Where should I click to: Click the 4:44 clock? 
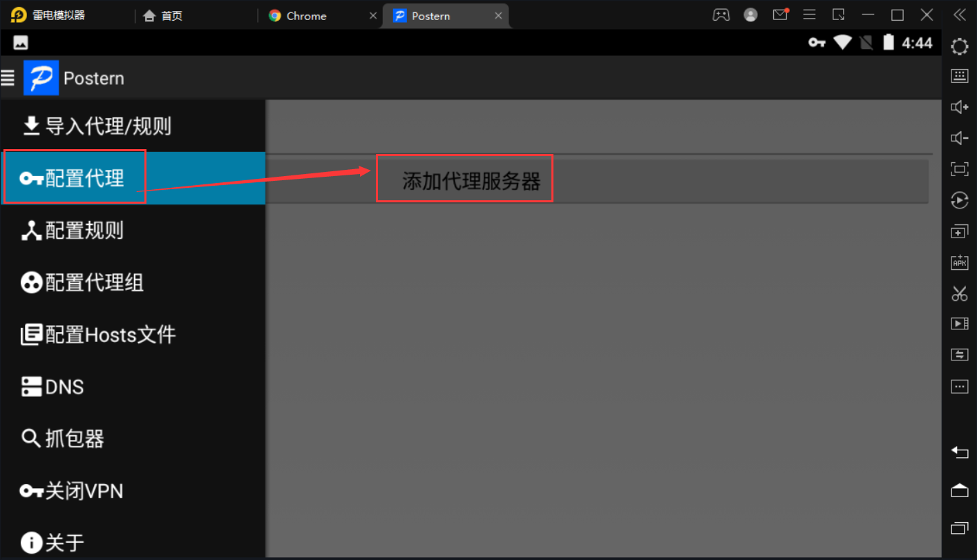click(x=917, y=43)
